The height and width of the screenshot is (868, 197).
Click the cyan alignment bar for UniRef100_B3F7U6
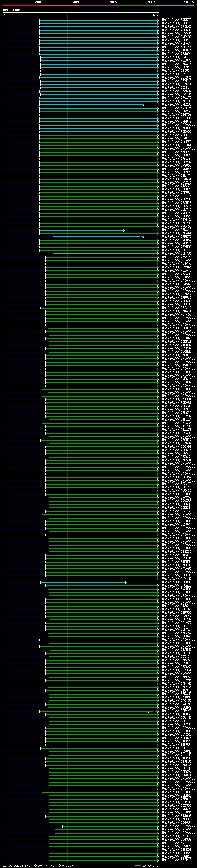tap(105, 254)
